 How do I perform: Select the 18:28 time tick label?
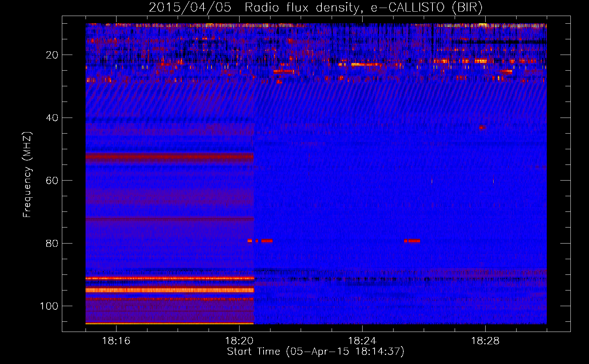(x=485, y=341)
